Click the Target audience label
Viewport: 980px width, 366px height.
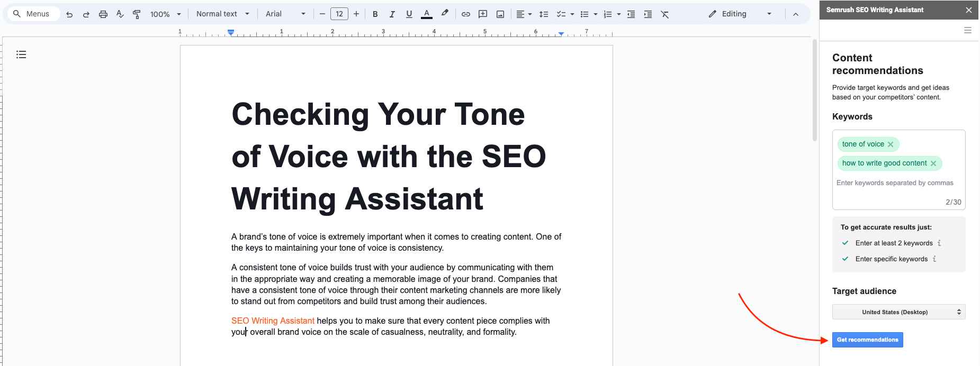[864, 291]
